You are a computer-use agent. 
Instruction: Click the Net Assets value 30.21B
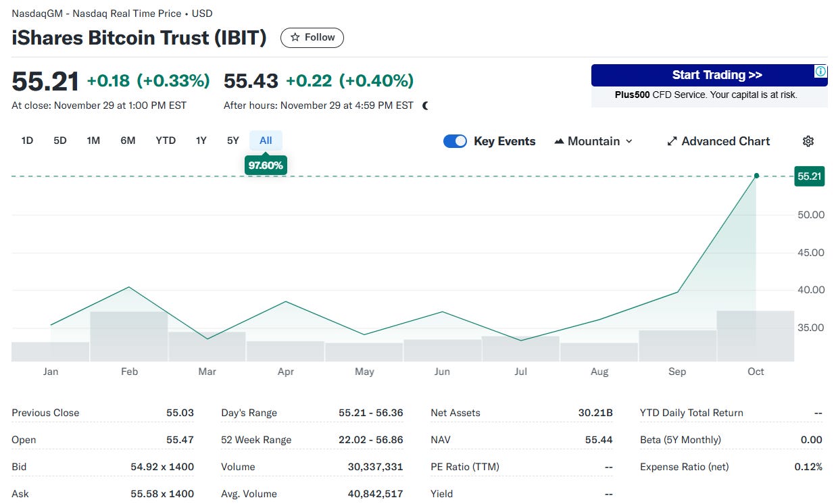(596, 413)
